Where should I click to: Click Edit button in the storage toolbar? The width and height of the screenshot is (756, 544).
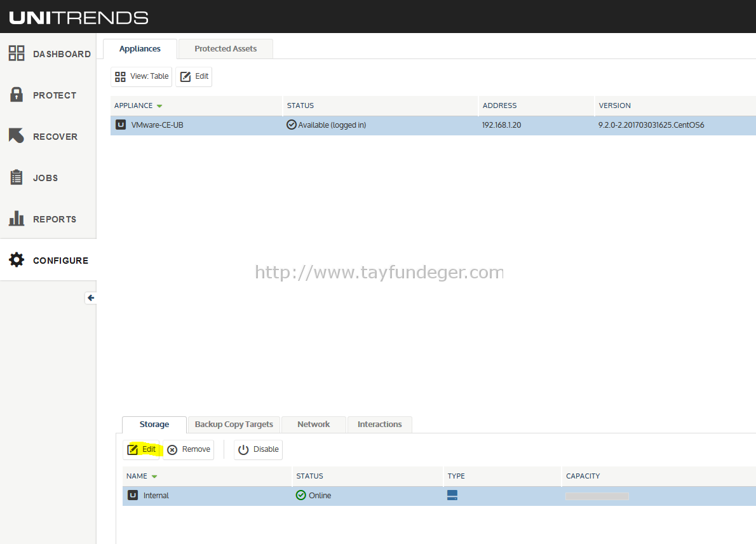pyautogui.click(x=141, y=449)
